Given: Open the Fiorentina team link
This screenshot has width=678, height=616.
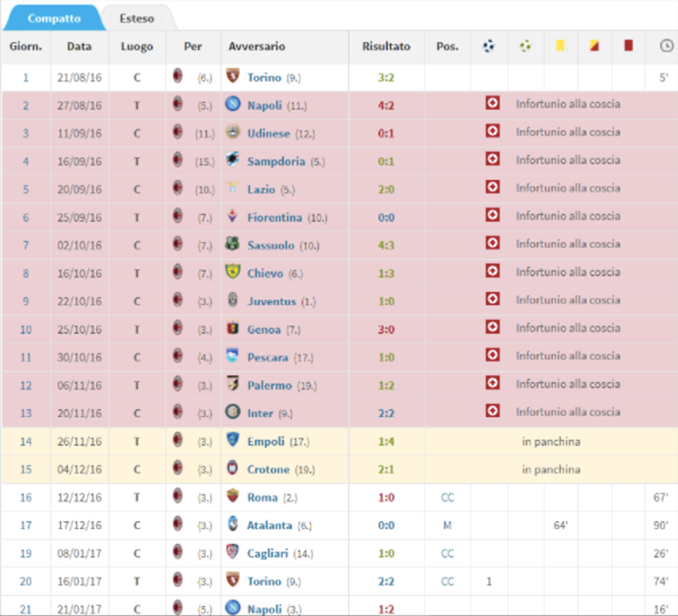Looking at the screenshot, I should (x=274, y=218).
